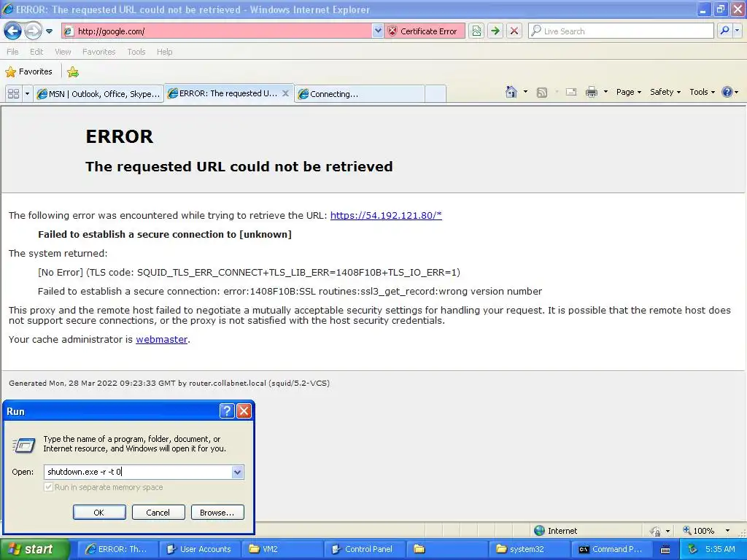Click the green Go arrow icon
747x560 pixels.
coord(495,31)
